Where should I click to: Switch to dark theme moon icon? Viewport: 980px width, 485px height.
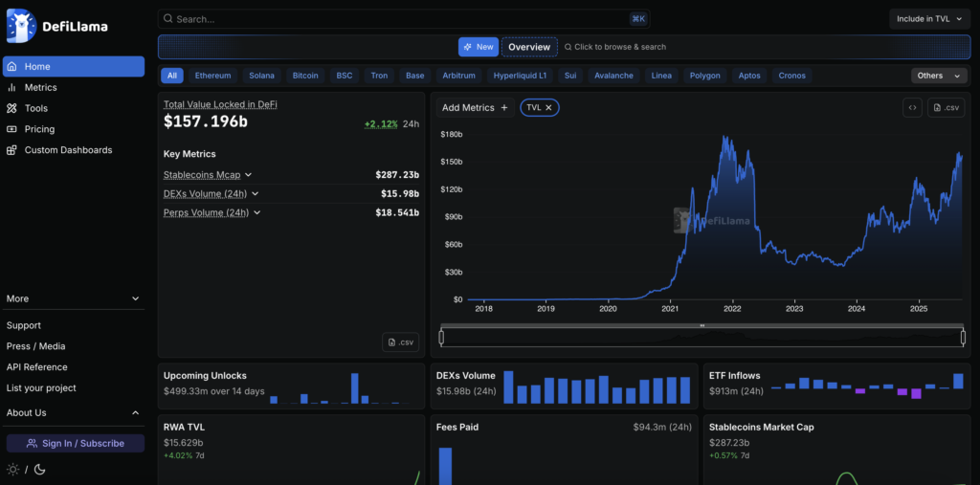click(39, 469)
